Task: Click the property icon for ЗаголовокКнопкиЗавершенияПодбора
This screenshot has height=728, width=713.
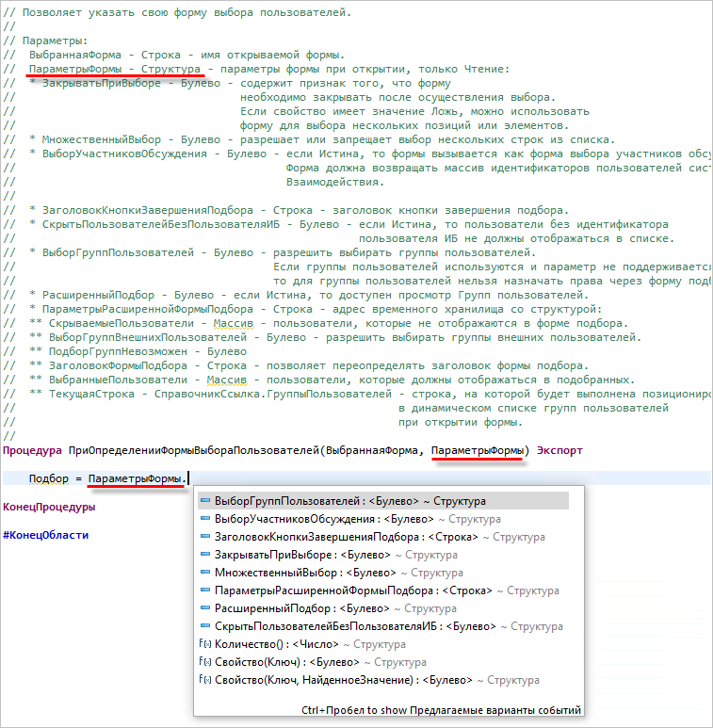Action: tap(204, 537)
